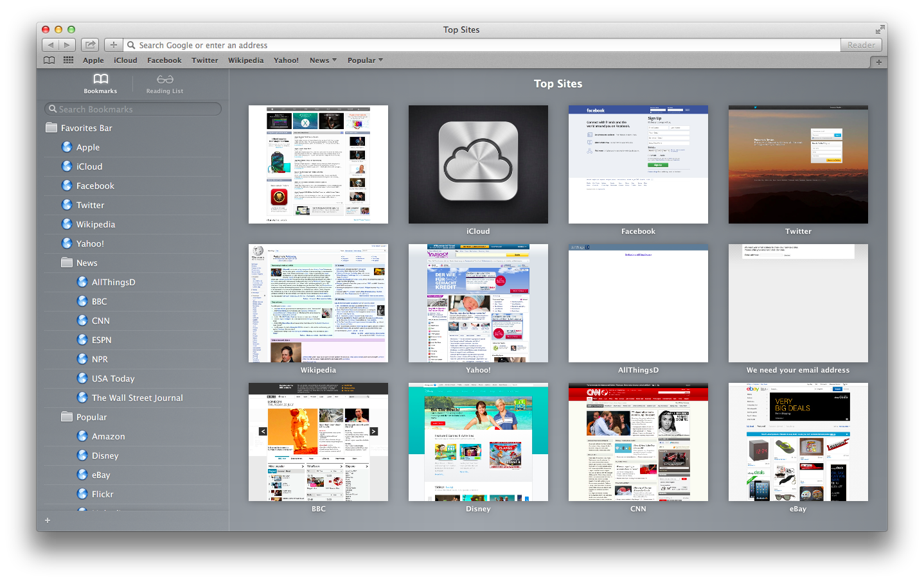Open the Disney top site thumbnail
The height and width of the screenshot is (582, 924).
pos(478,442)
